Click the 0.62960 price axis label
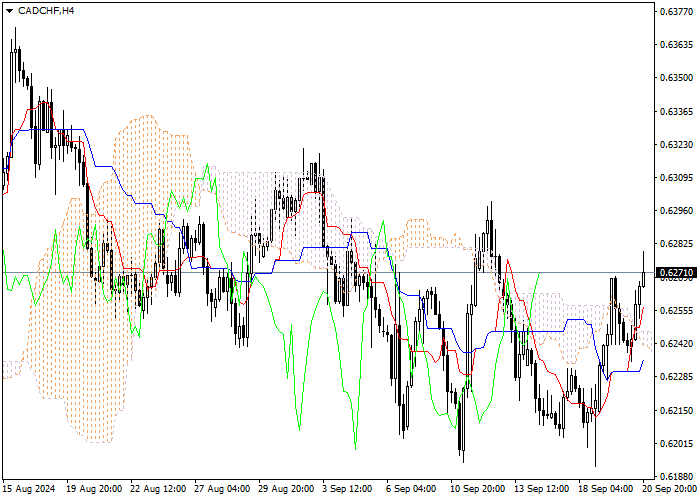Screen dimensions: 700x500 pos(676,211)
